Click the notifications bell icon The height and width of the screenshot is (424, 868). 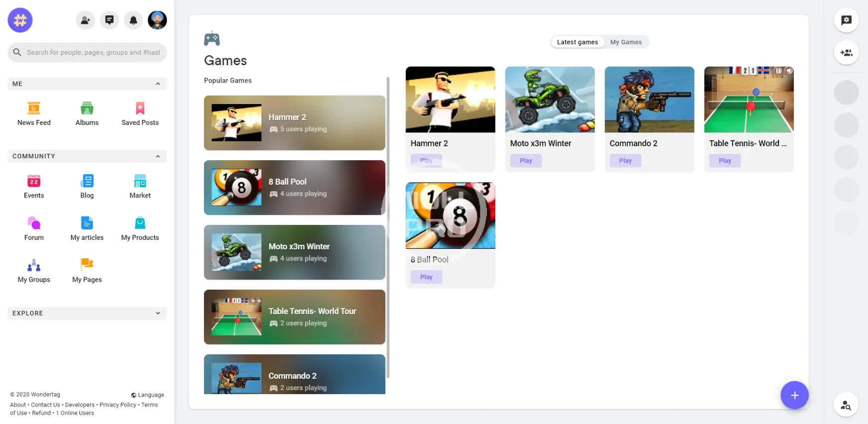point(133,20)
